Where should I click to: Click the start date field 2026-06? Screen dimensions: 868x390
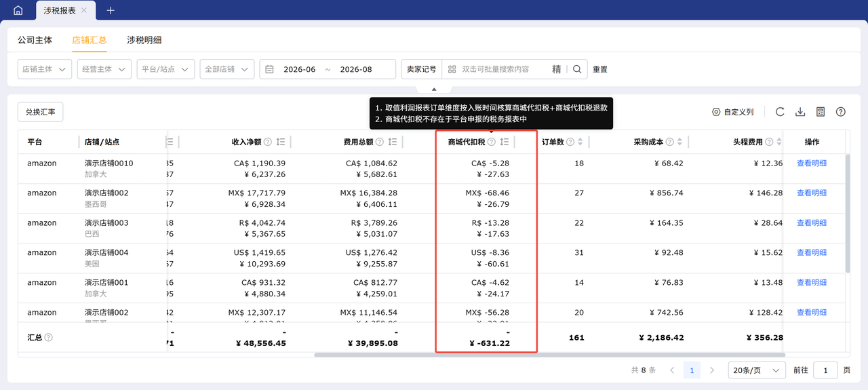[299, 69]
